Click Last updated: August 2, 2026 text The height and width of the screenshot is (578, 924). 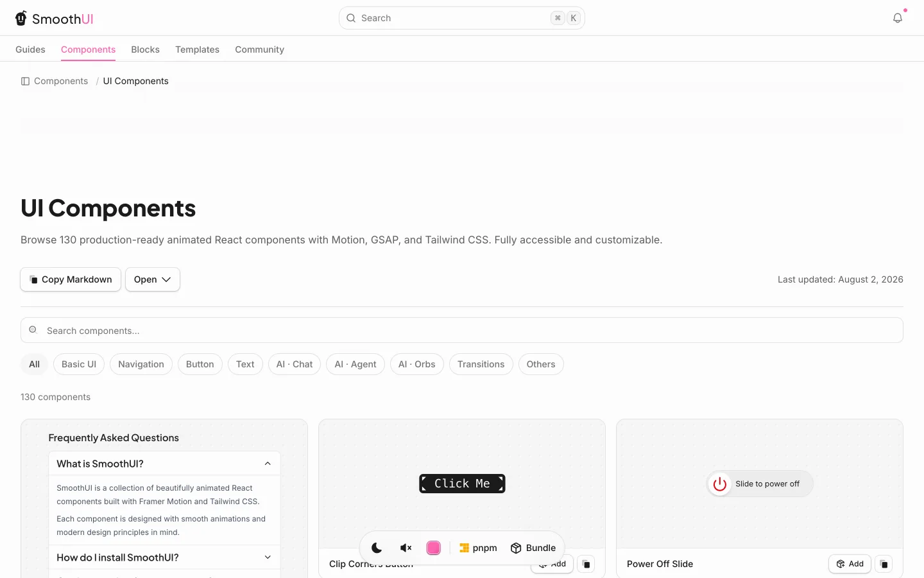pos(840,279)
